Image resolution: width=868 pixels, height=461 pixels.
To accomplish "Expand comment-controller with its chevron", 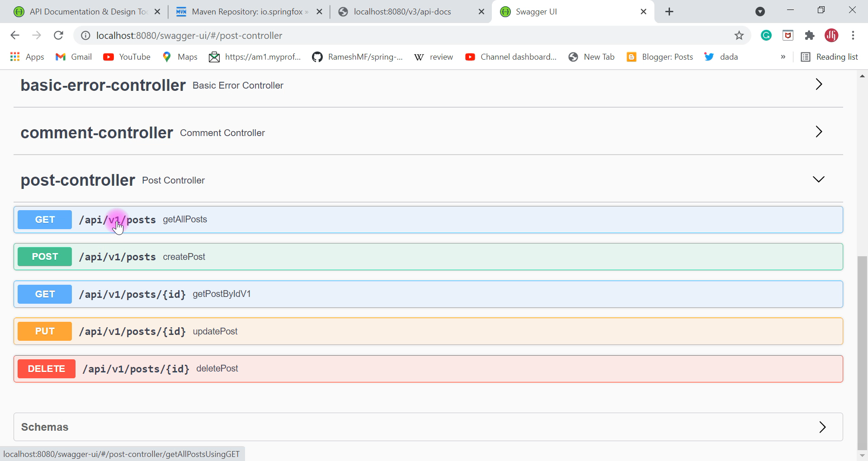I will coord(819,132).
